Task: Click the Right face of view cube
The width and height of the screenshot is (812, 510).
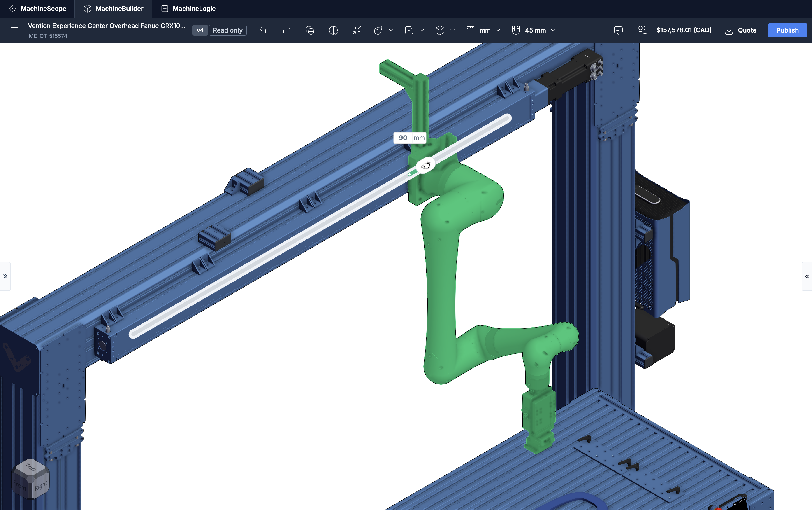Action: pyautogui.click(x=41, y=486)
